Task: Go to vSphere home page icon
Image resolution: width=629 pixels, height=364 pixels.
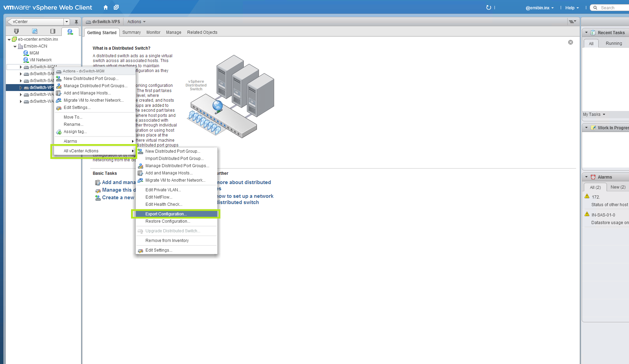Action: [x=106, y=8]
